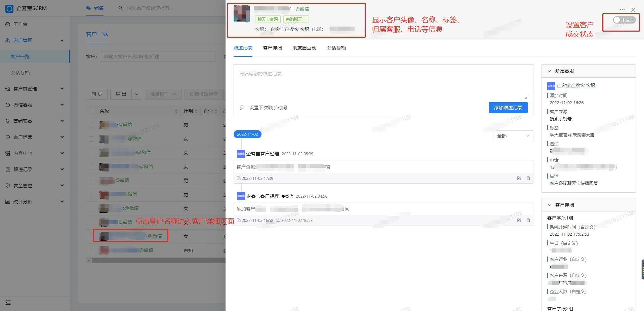Check the second customer row checkbox

[x=91, y=139]
